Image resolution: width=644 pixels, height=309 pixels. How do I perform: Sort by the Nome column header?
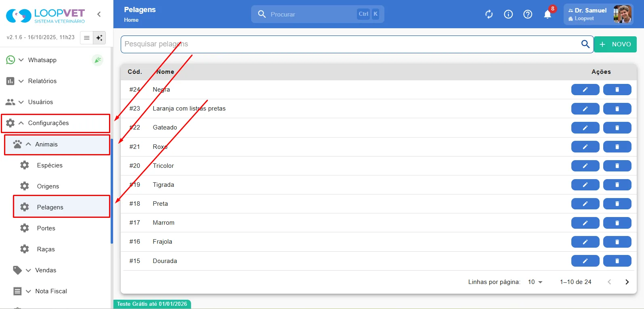pyautogui.click(x=165, y=72)
